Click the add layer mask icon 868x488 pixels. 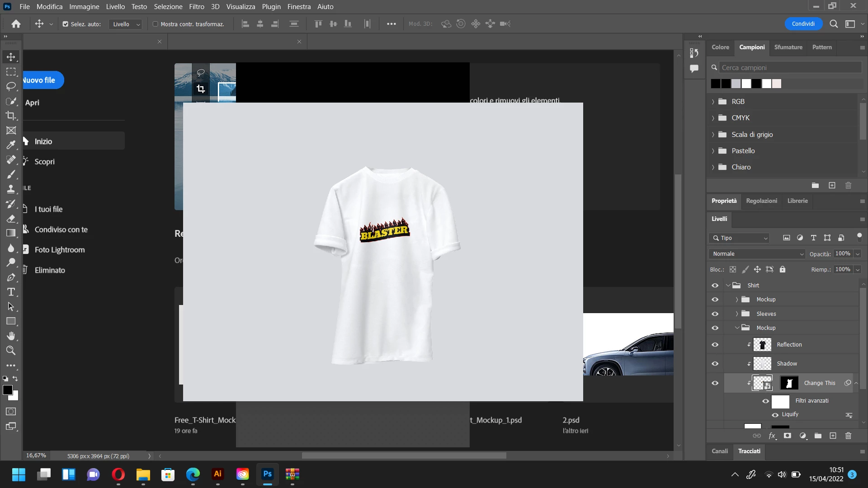[x=788, y=436]
